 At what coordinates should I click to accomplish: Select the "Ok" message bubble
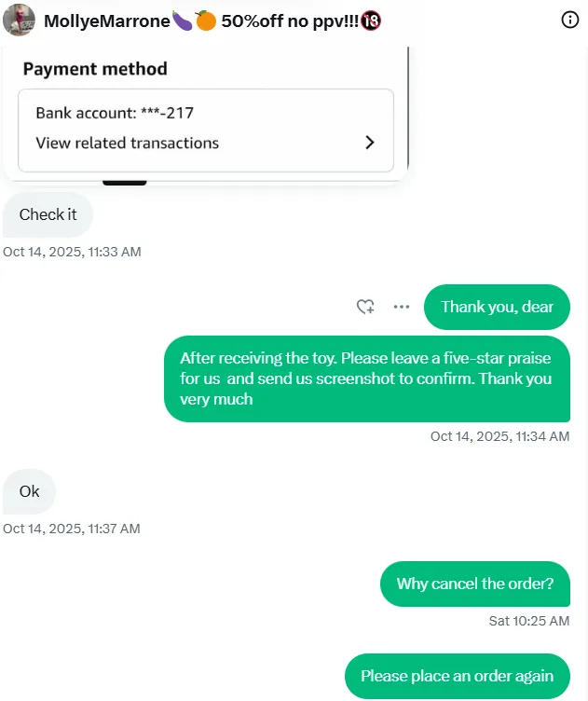click(x=29, y=491)
